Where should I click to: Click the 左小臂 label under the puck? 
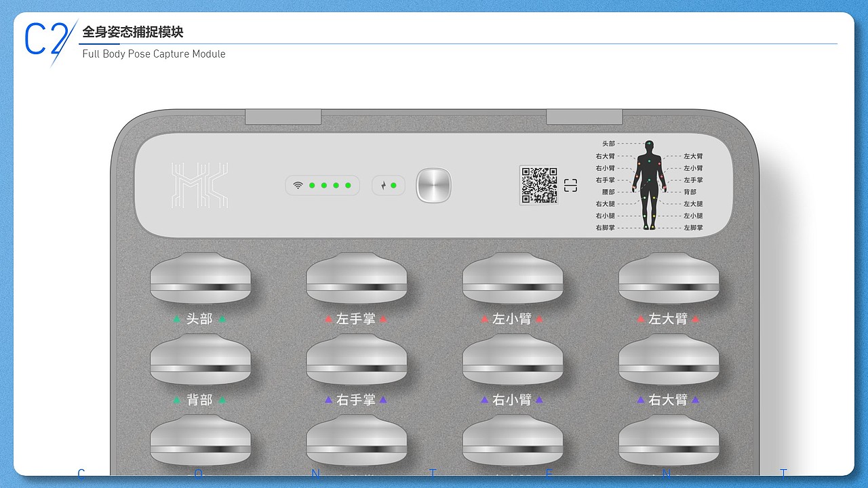512,319
